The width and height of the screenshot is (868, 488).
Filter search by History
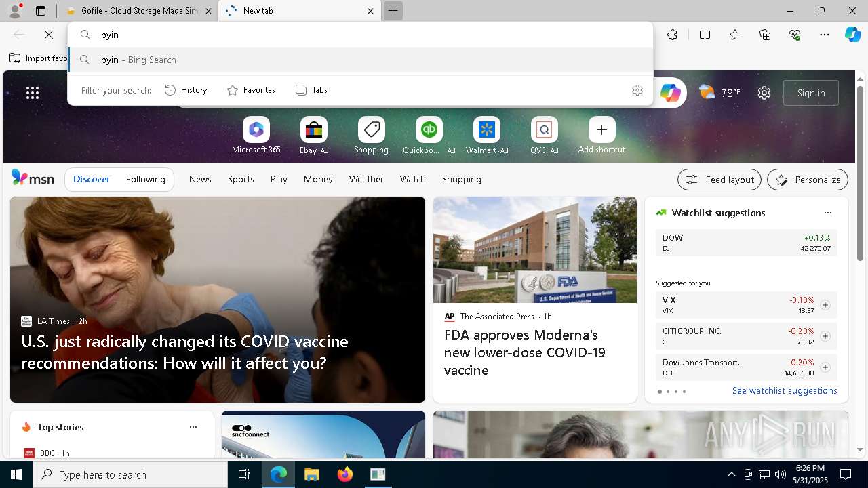pos(186,90)
